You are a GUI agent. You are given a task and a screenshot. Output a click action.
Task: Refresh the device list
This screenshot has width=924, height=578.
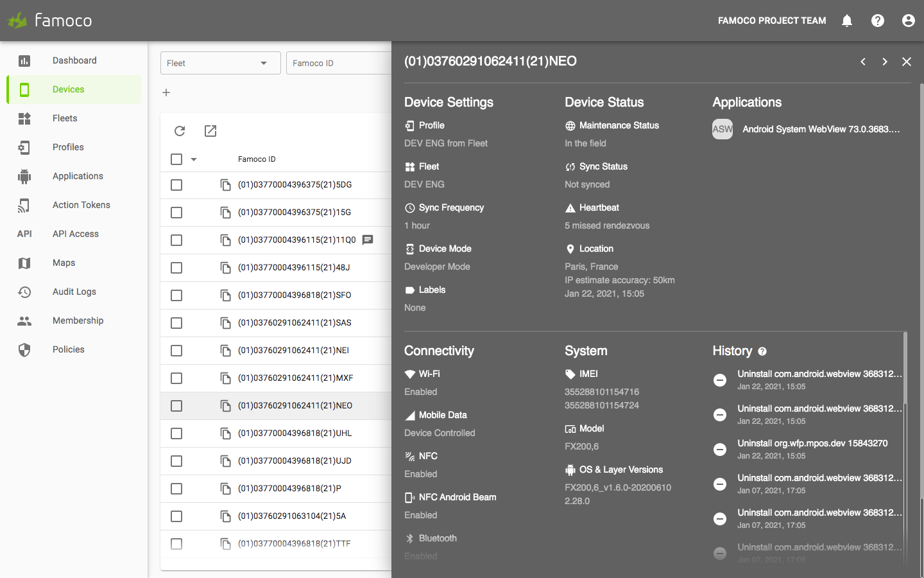click(180, 131)
